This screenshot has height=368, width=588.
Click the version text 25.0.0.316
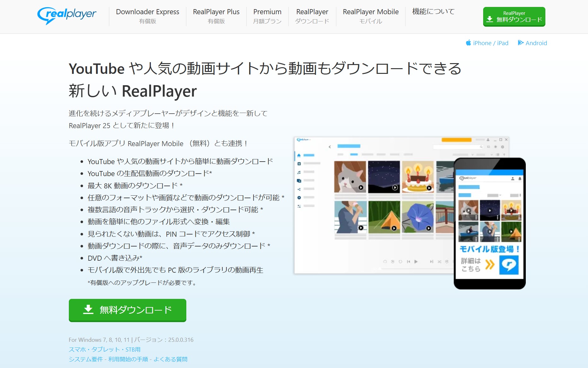click(181, 340)
